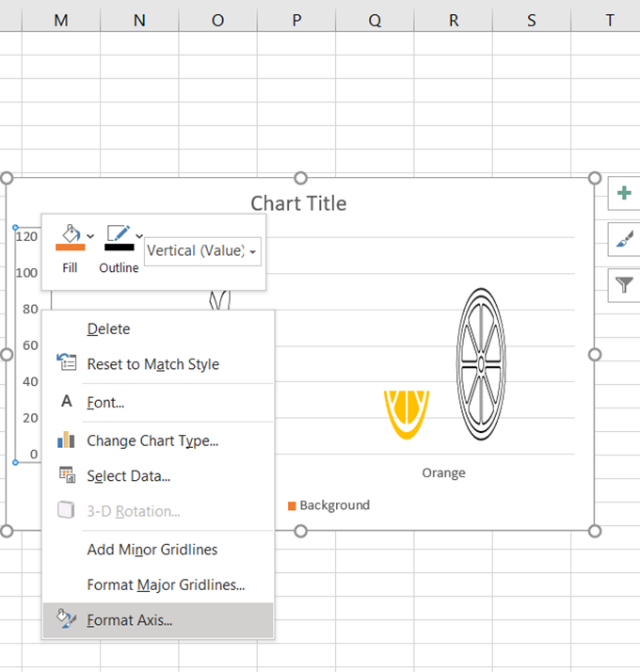
Task: Select column O header
Action: [217, 20]
